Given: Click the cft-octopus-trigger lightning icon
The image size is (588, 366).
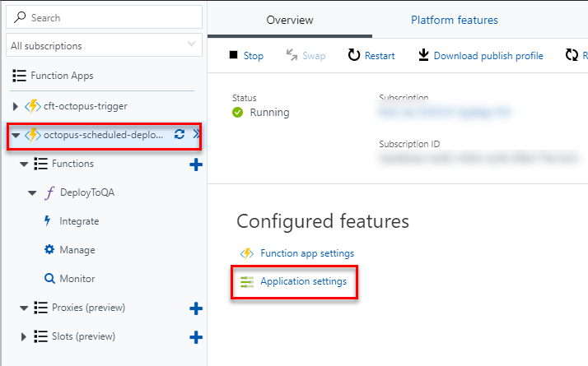Looking at the screenshot, I should (33, 106).
